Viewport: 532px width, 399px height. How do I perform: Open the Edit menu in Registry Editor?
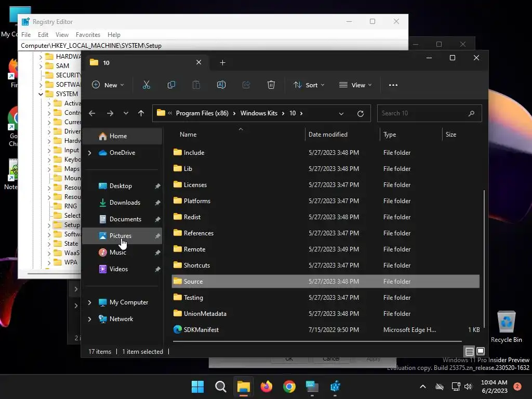[x=43, y=35]
